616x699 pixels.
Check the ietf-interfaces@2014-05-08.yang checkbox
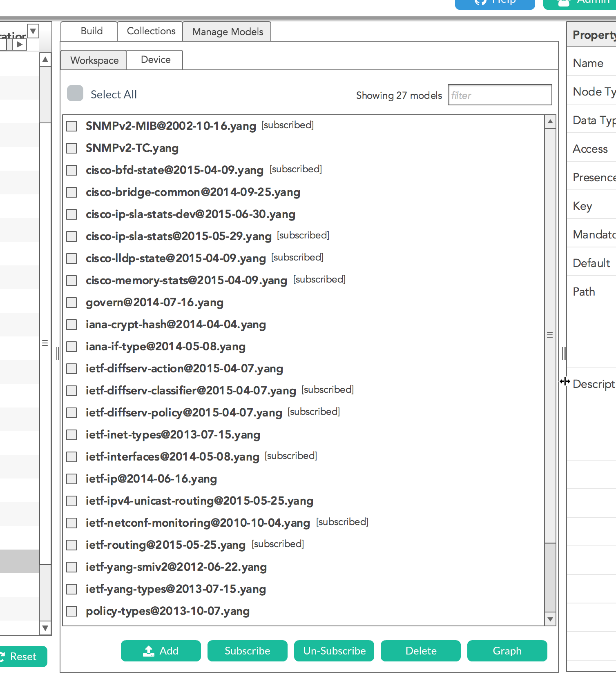click(x=72, y=457)
